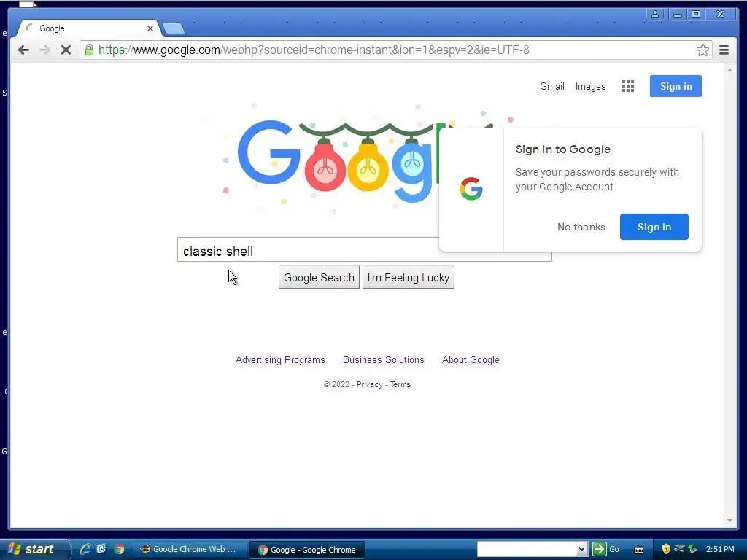747x560 pixels.
Task: Go back using the browser back arrow
Action: point(23,50)
